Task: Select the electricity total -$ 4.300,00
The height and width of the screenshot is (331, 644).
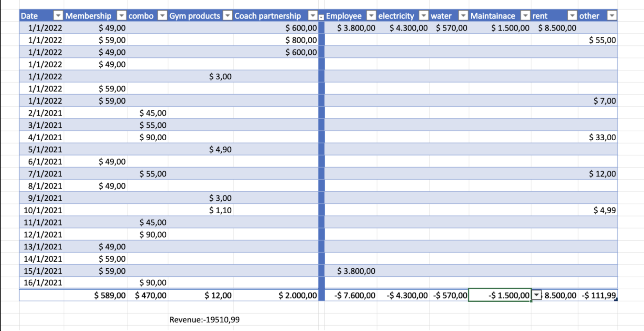Action: [x=403, y=295]
